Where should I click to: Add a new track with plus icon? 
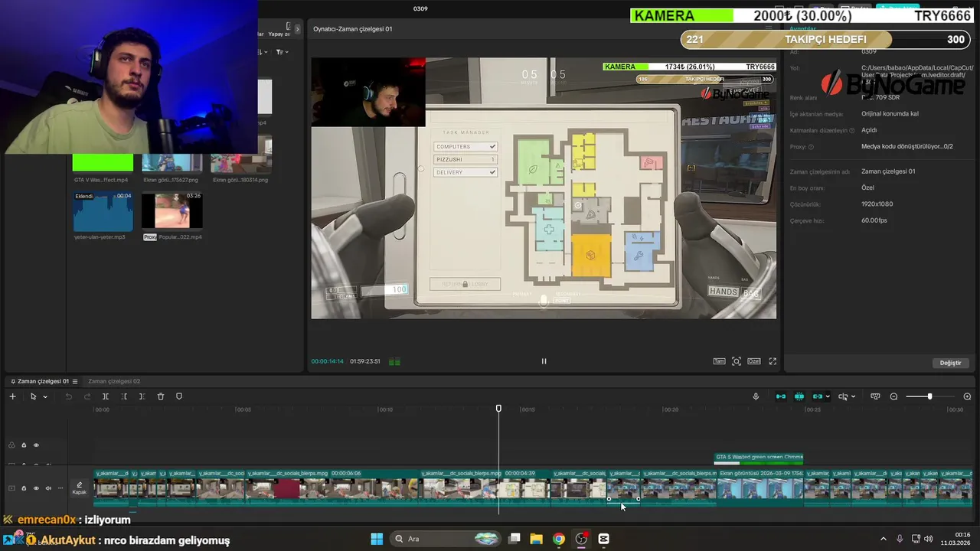pos(12,396)
